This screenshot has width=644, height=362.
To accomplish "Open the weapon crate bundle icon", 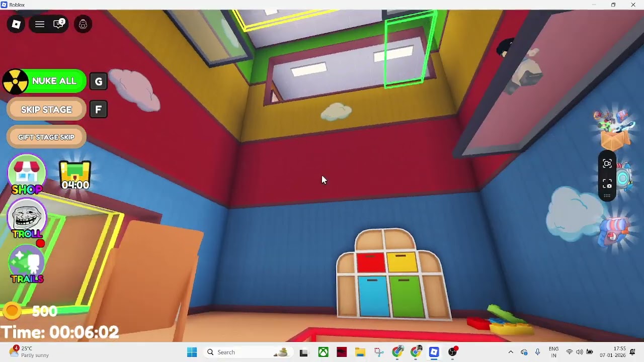I will 615,129.
